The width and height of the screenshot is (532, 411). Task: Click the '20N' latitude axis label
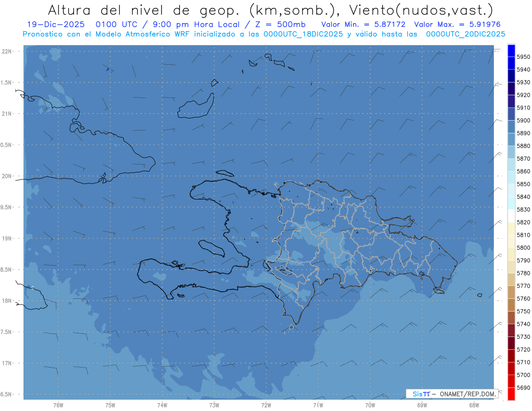[6, 176]
